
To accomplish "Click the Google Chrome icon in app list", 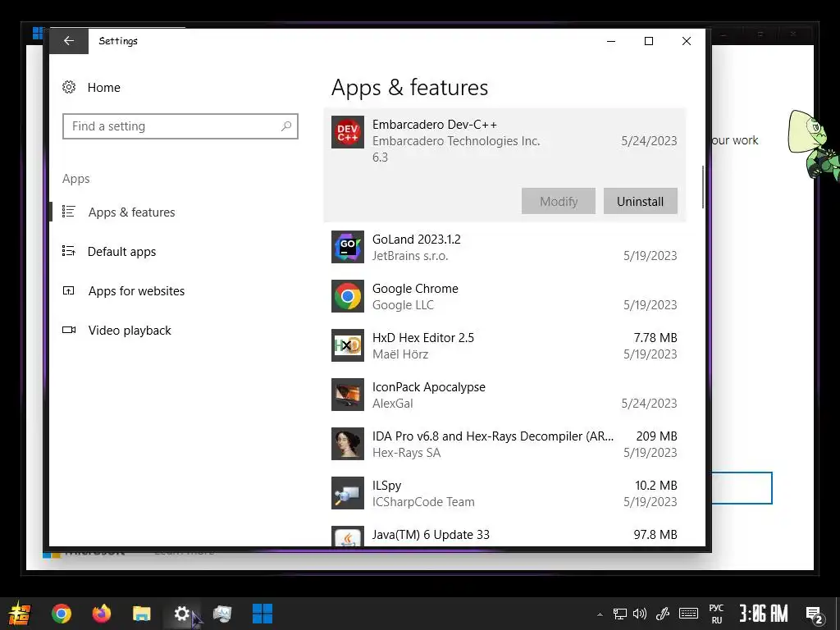I will 348,296.
